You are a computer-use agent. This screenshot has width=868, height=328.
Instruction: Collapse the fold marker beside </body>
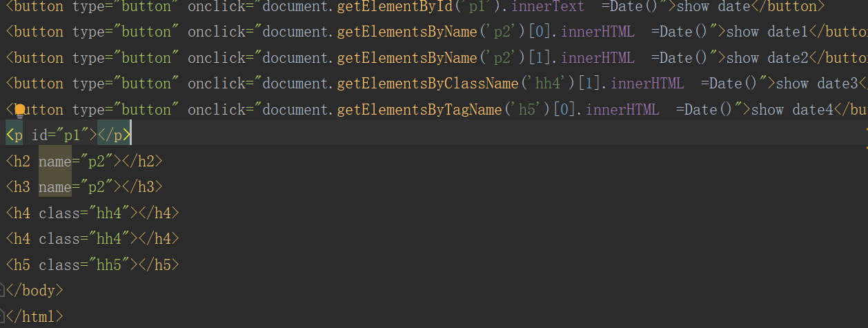[x=3, y=290]
